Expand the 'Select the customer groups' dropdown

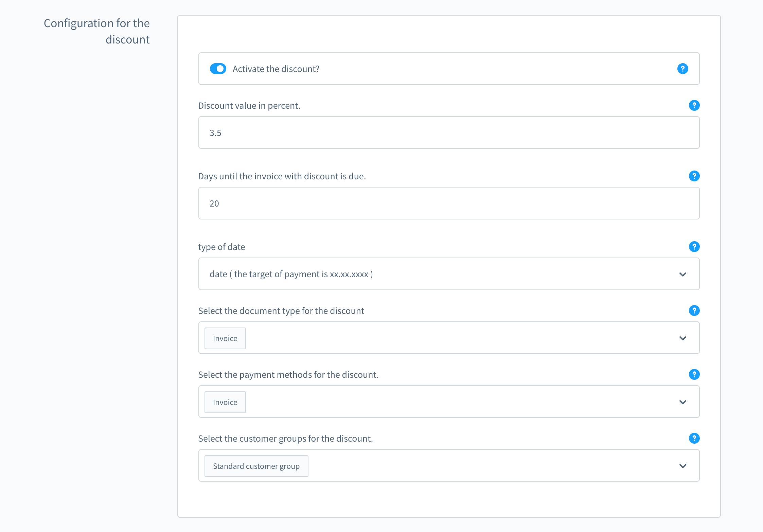(x=683, y=465)
